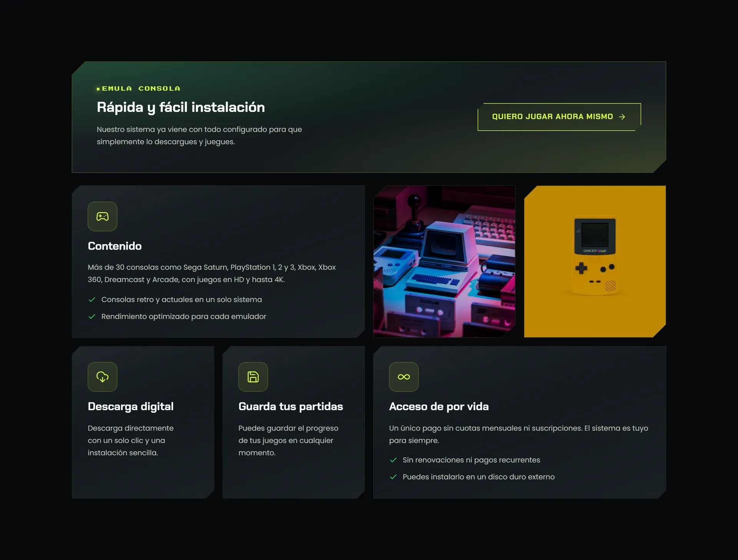This screenshot has width=738, height=560.
Task: Click the 'QUIERO JUGAR AHORA MISMO' button text
Action: coord(552,116)
